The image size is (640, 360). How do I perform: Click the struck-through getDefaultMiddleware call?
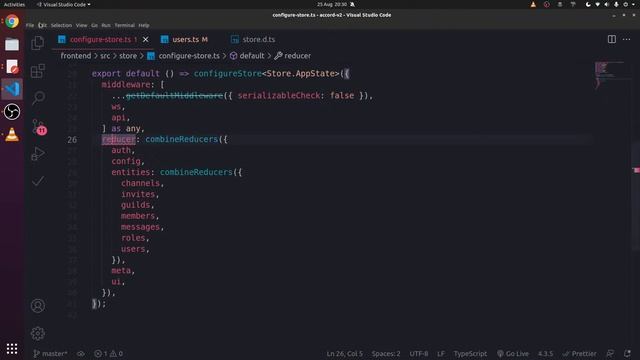174,96
